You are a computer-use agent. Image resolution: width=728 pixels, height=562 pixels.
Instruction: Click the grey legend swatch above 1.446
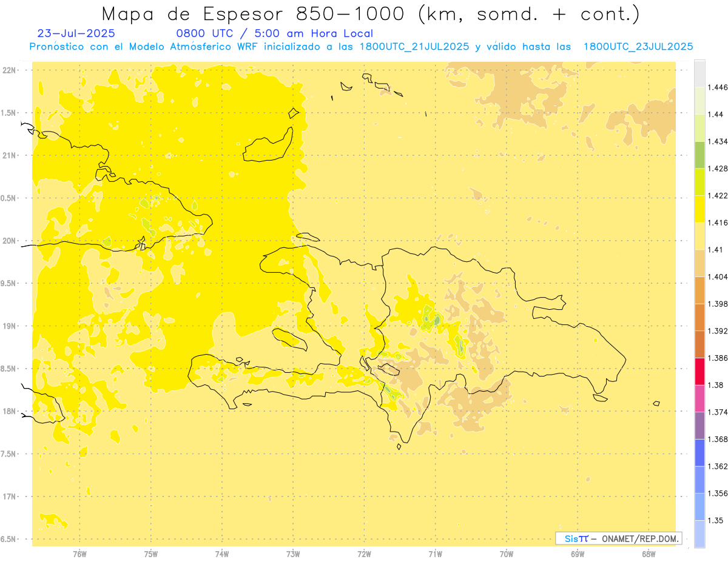699,73
